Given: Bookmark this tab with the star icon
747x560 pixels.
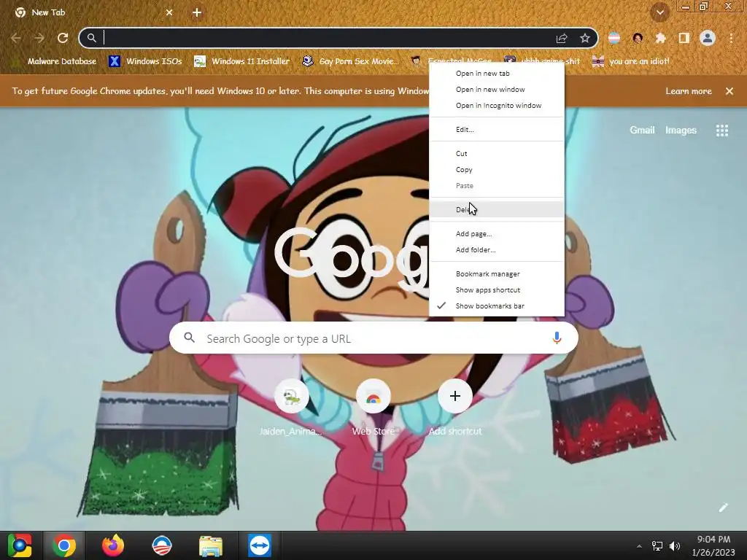Looking at the screenshot, I should 585,38.
